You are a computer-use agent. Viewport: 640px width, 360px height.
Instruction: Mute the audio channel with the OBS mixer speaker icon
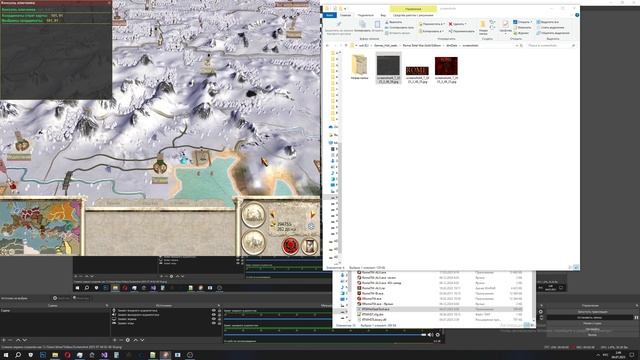pos(430,335)
